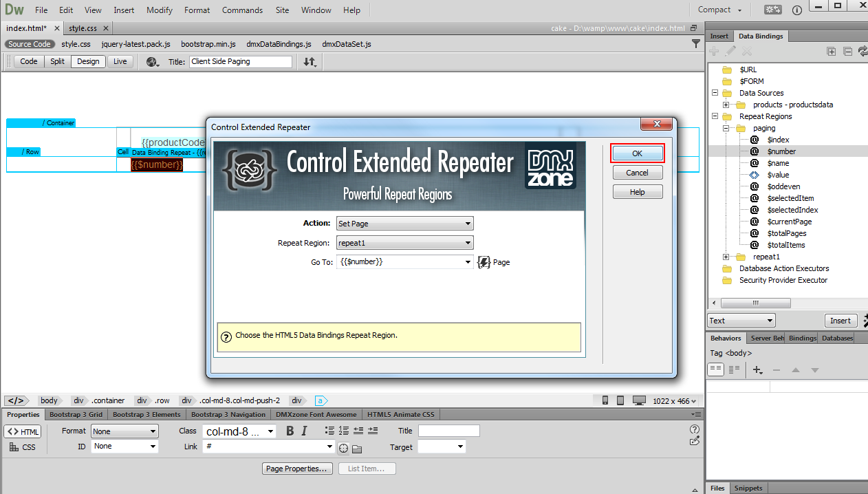868x494 pixels.
Task: Open the Format dropdown in Properties
Action: (124, 431)
